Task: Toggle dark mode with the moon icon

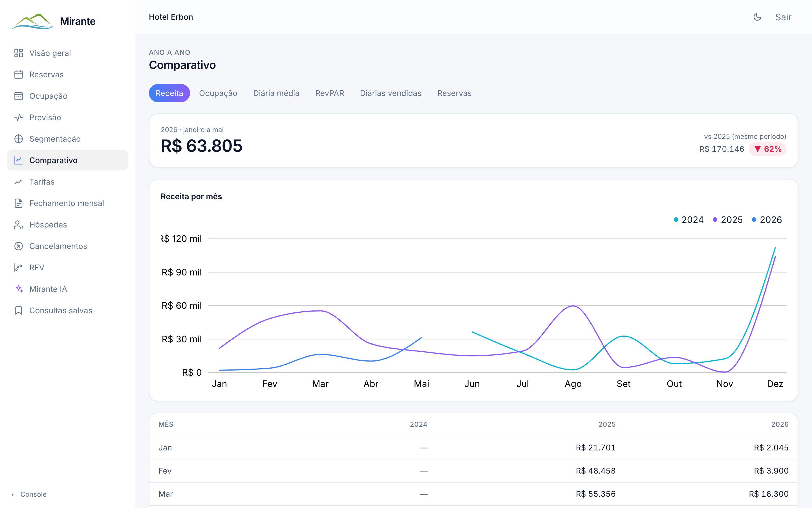Action: (x=757, y=17)
